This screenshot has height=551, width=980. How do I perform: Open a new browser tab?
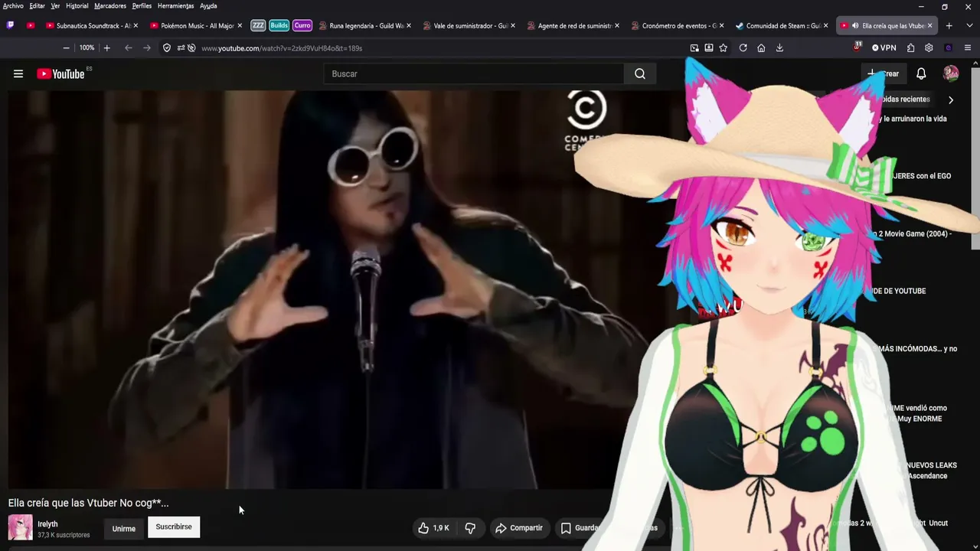(x=949, y=25)
